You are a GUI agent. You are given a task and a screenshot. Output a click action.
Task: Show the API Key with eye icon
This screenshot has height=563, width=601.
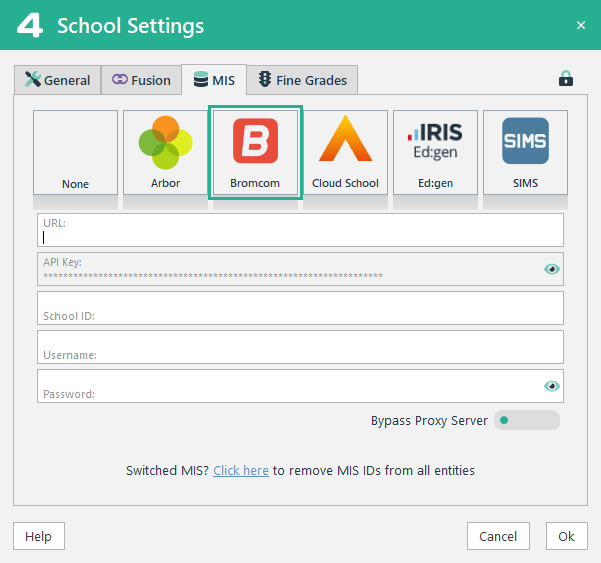click(x=552, y=269)
